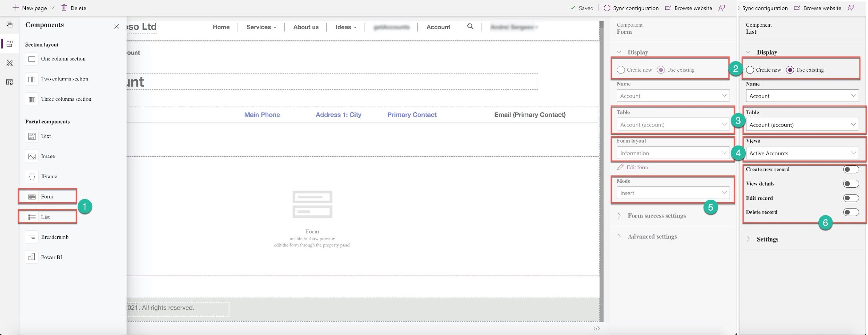Viewport: 868px width, 335px height.
Task: Open the source code editor icon
Action: pyautogui.click(x=596, y=328)
